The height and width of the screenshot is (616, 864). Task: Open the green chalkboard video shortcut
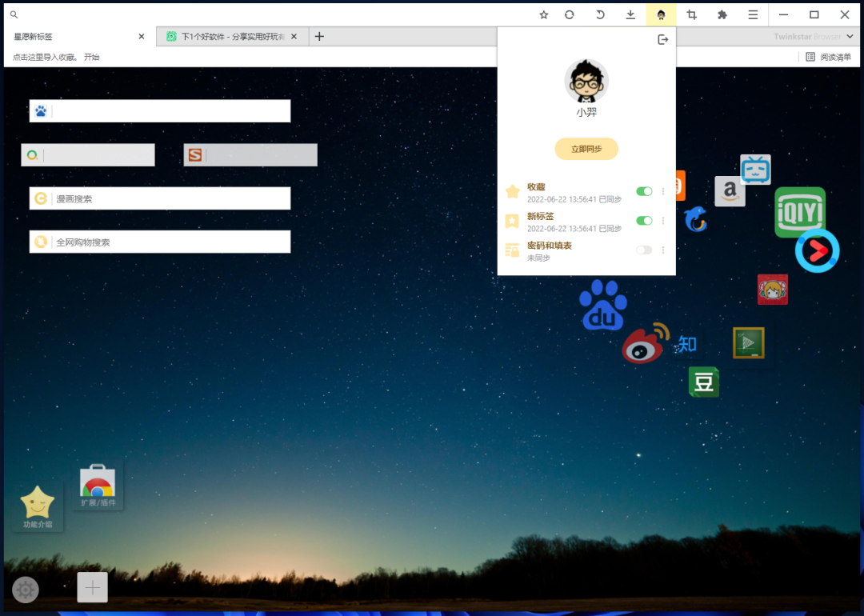pyautogui.click(x=748, y=342)
